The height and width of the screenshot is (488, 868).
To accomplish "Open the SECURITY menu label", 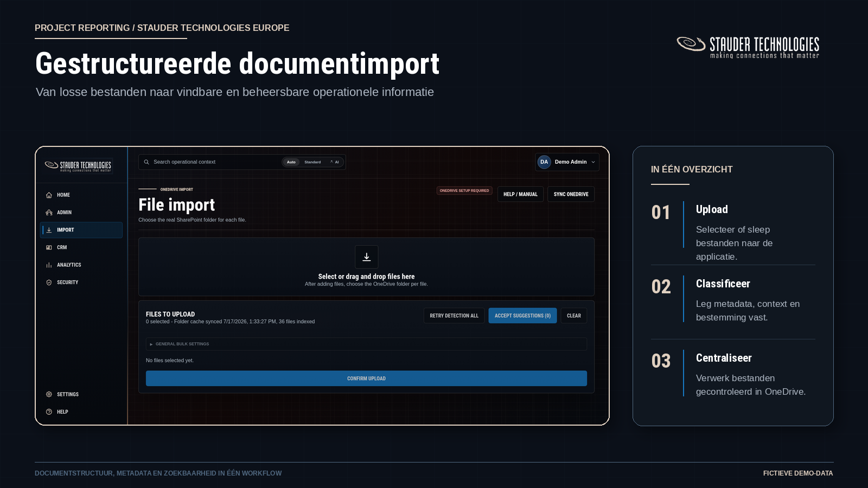I will (68, 282).
